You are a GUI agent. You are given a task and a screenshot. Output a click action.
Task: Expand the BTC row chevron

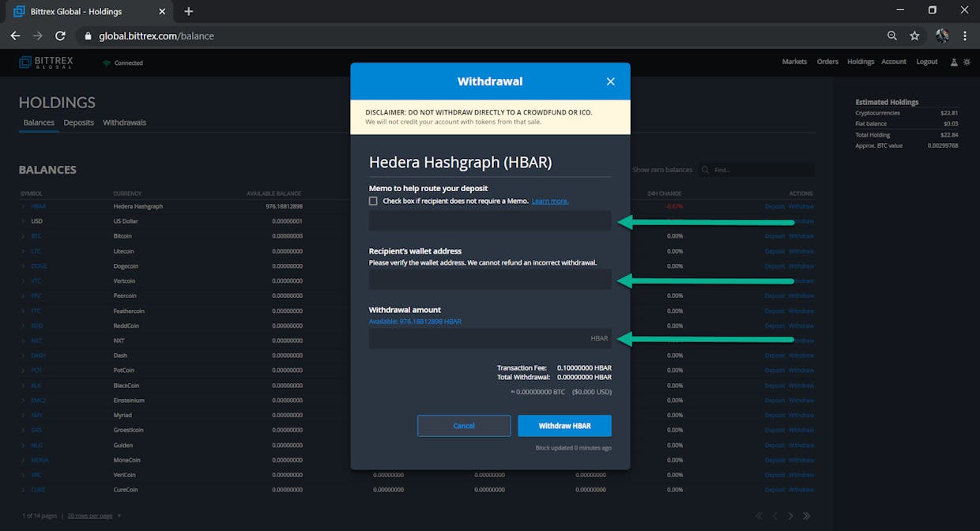[x=23, y=236]
